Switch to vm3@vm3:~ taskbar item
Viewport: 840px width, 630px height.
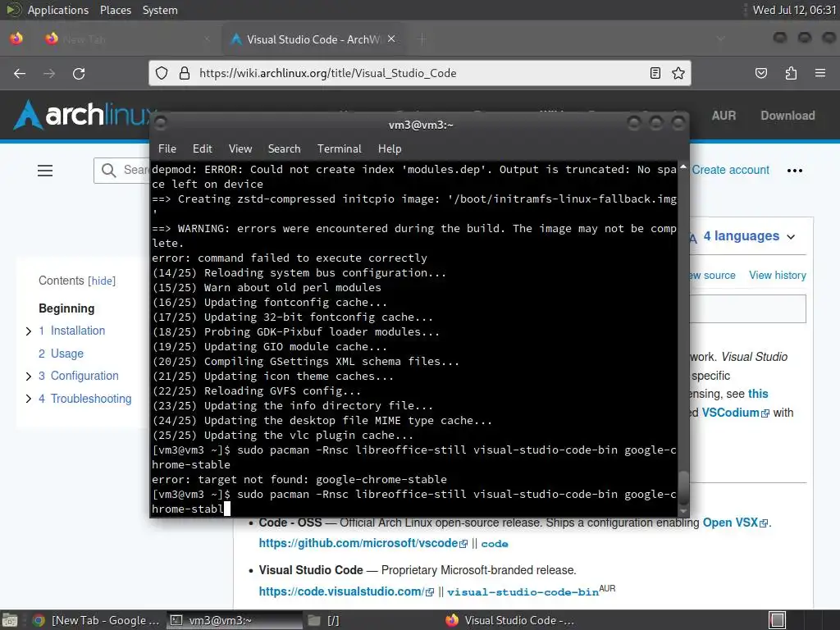tap(234, 620)
